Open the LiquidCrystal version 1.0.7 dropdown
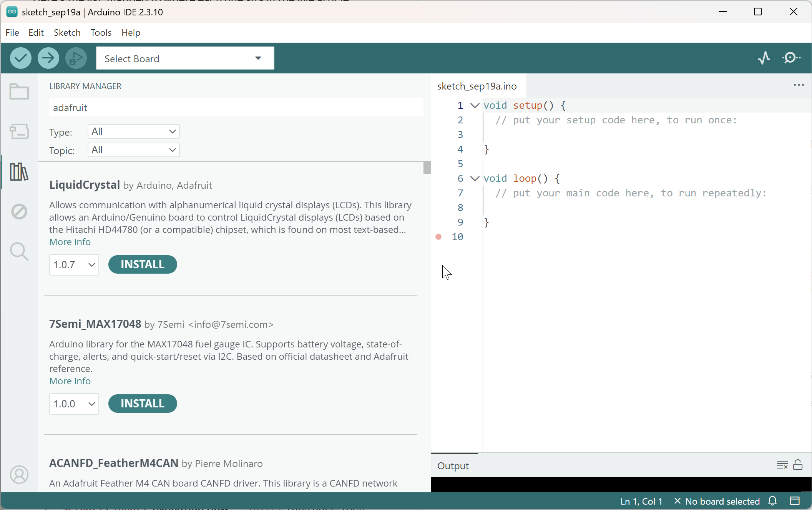The height and width of the screenshot is (510, 812). 74,264
